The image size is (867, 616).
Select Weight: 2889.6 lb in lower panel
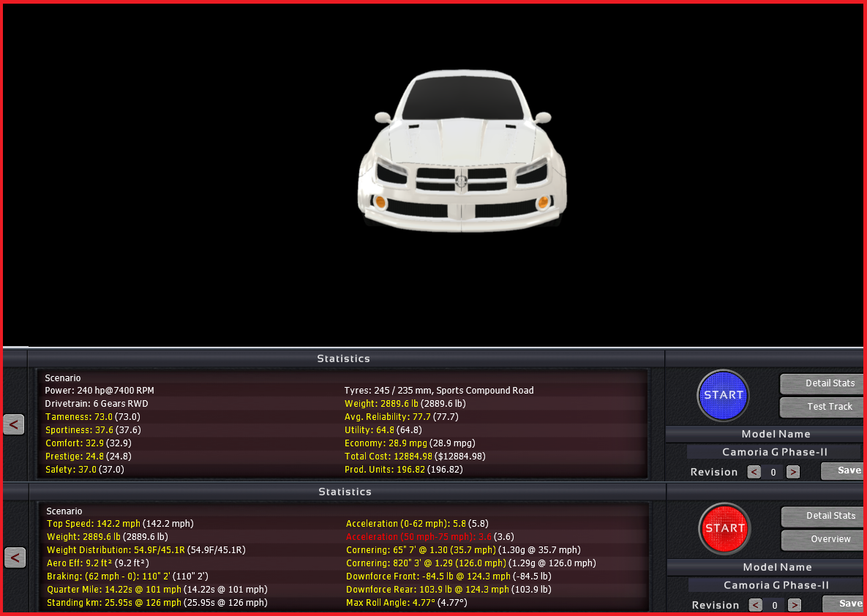pos(108,537)
